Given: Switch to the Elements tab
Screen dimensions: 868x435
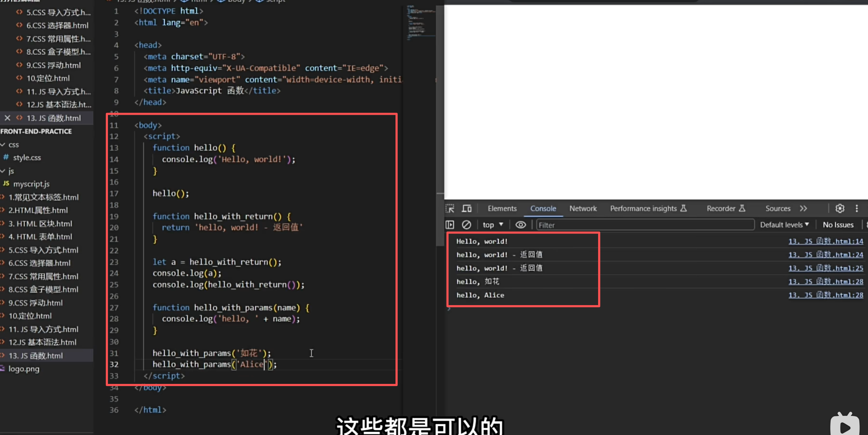Looking at the screenshot, I should 502,208.
